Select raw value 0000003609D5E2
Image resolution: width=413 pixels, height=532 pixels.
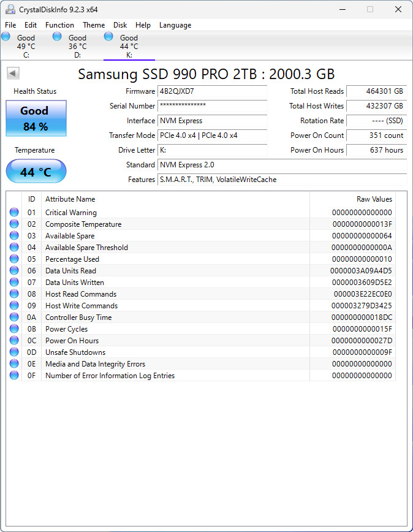pyautogui.click(x=362, y=283)
